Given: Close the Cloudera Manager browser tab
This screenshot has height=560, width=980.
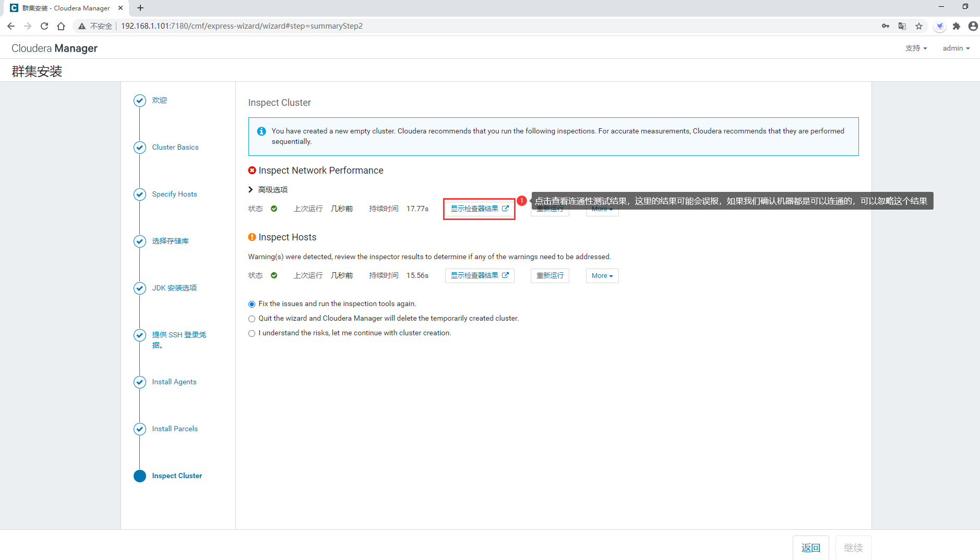Looking at the screenshot, I should coord(121,8).
